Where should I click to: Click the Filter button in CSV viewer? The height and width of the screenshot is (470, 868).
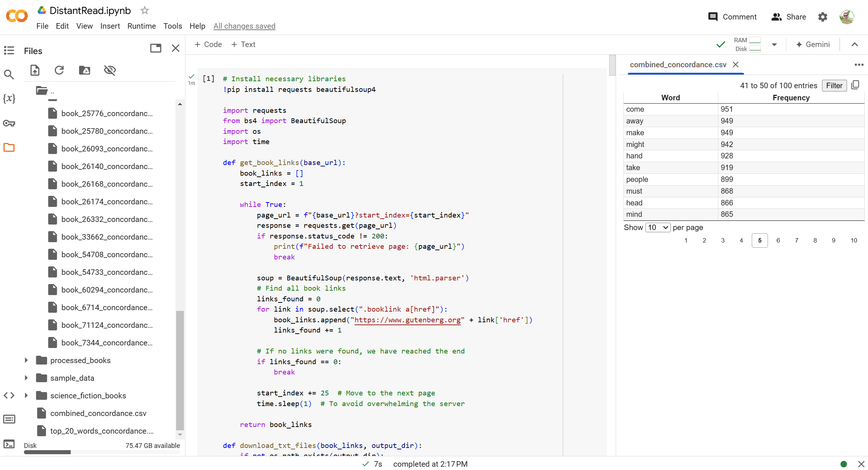tap(834, 86)
